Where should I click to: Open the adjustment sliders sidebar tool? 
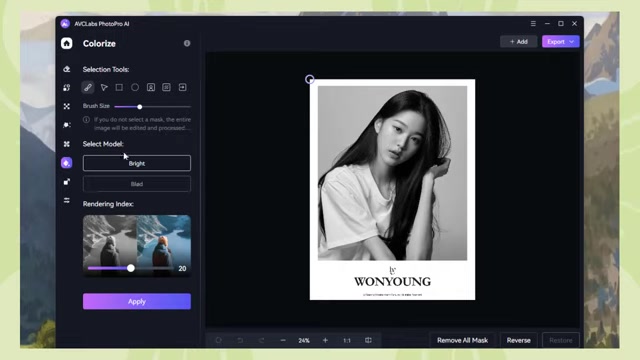(x=67, y=200)
